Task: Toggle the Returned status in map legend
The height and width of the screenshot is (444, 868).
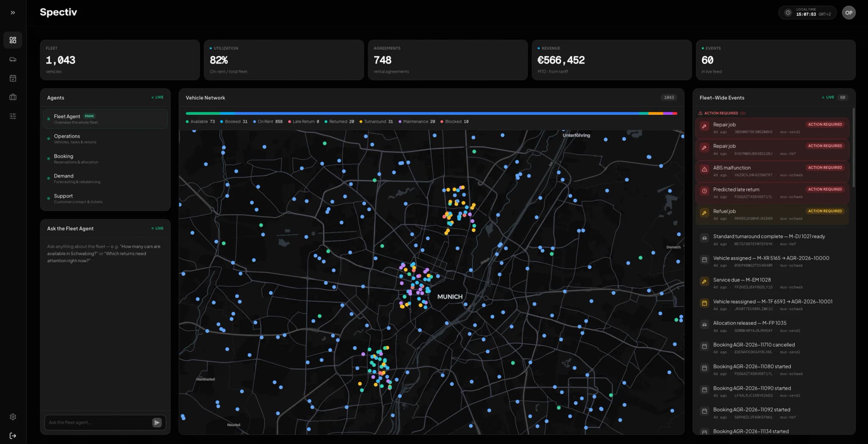Action: pos(339,122)
